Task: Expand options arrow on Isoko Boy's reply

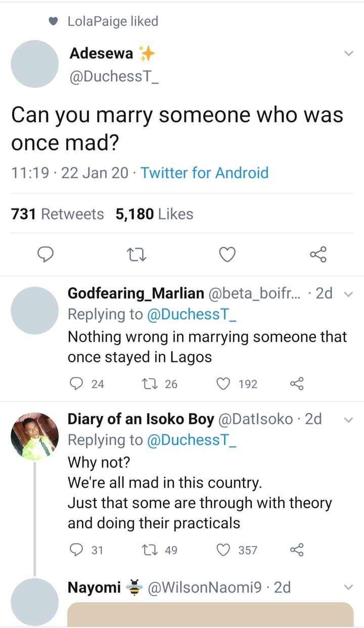Action: [x=348, y=420]
